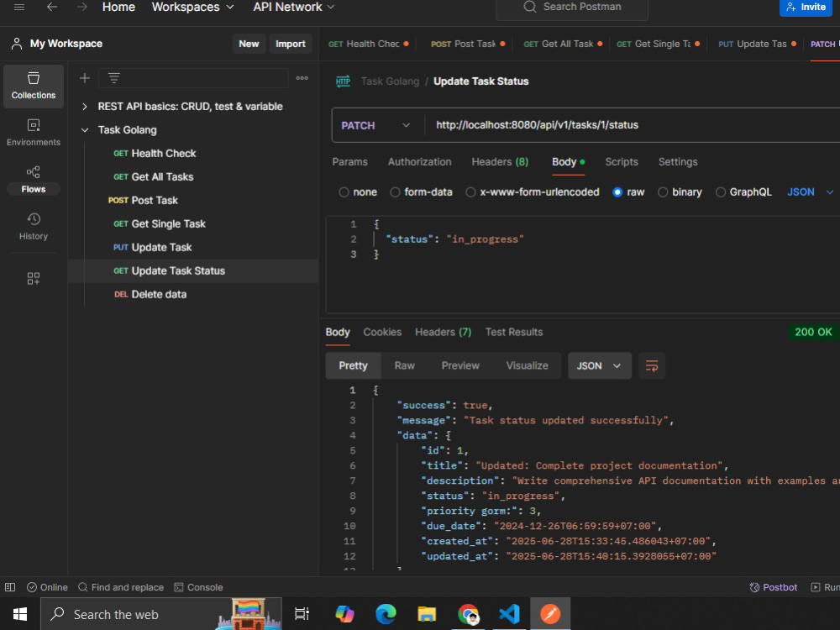Open the Workspaces dropdown
Viewport: 840px width, 630px height.
click(x=193, y=7)
